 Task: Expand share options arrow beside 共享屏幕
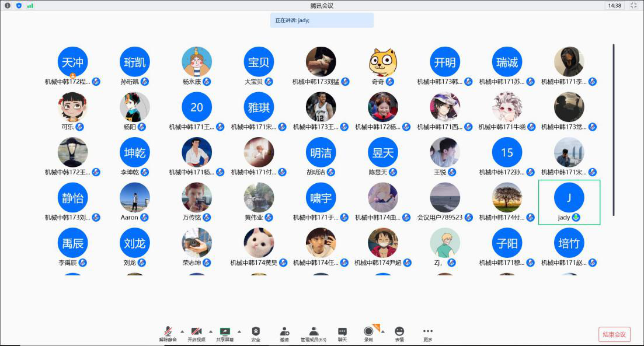(239, 331)
